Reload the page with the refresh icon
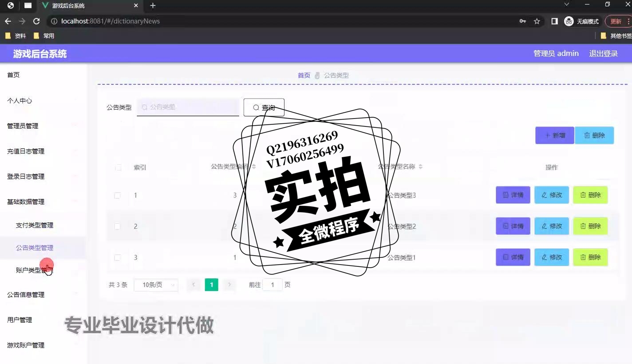The image size is (632, 364). 36,21
